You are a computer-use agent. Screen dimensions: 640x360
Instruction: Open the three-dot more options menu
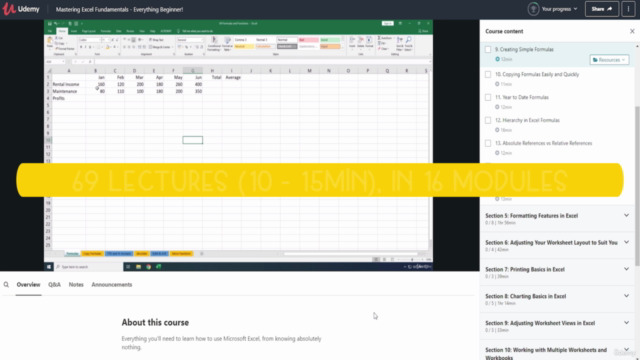628,9
